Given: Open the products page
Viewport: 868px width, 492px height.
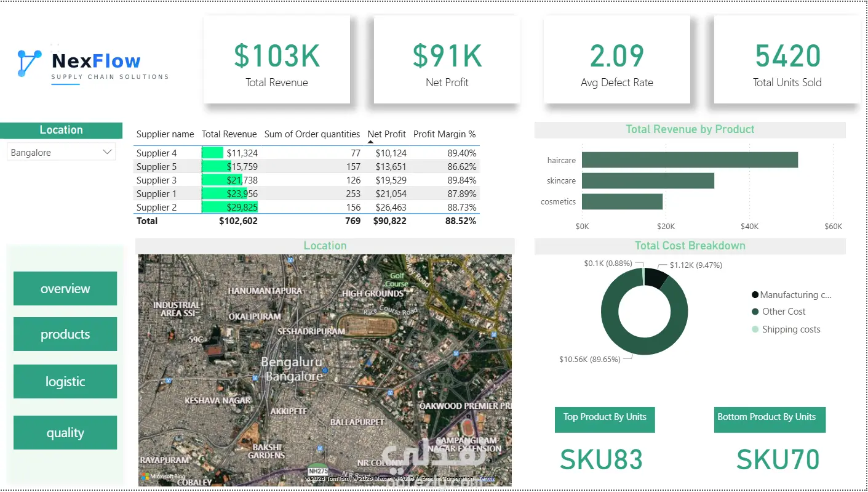Looking at the screenshot, I should click(x=65, y=334).
